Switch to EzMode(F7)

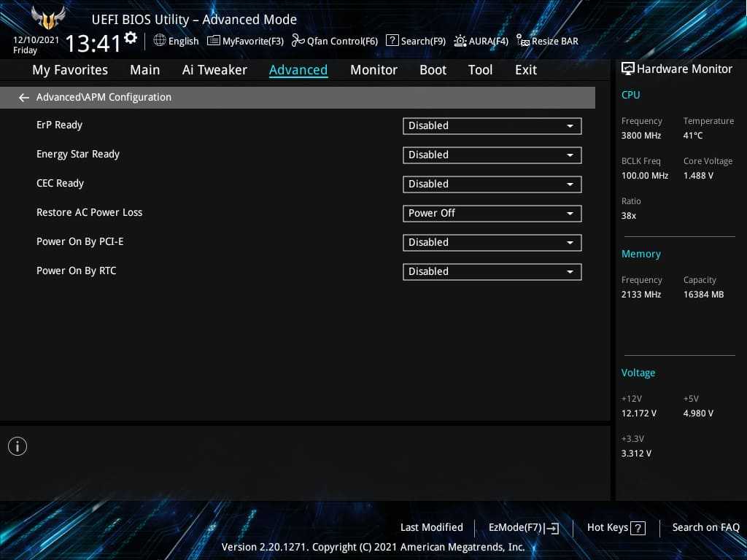pos(523,528)
